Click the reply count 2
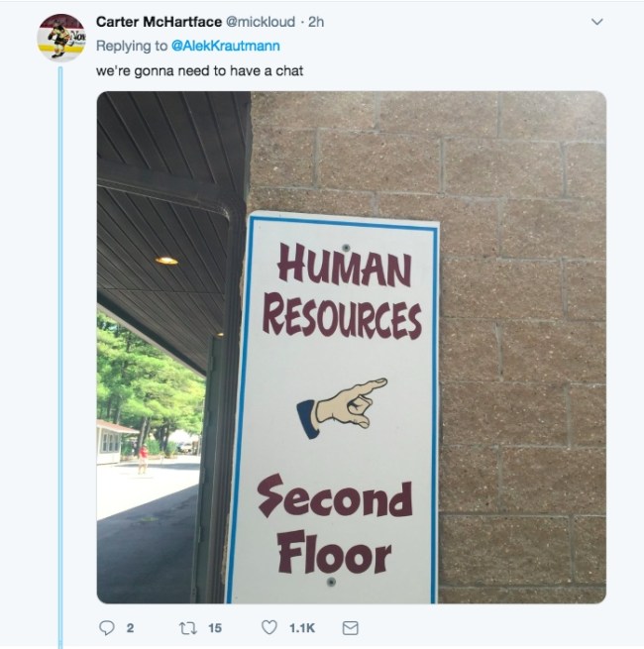Image resolution: width=644 pixels, height=649 pixels. (130, 628)
